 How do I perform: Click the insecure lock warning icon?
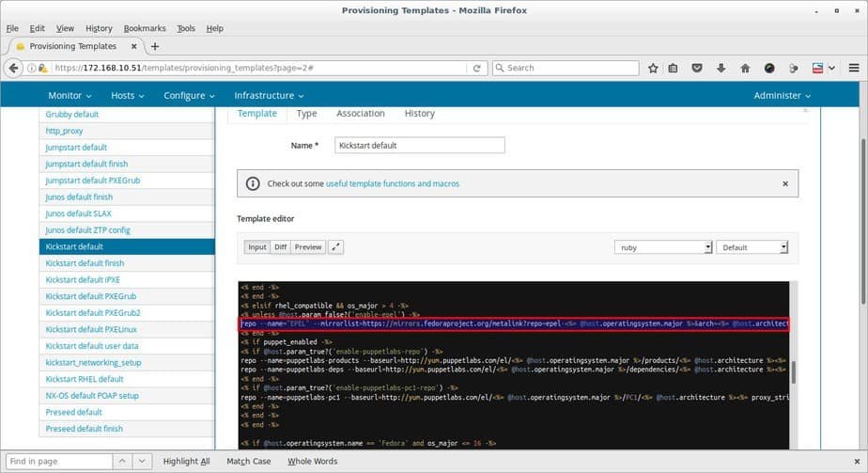pos(42,68)
